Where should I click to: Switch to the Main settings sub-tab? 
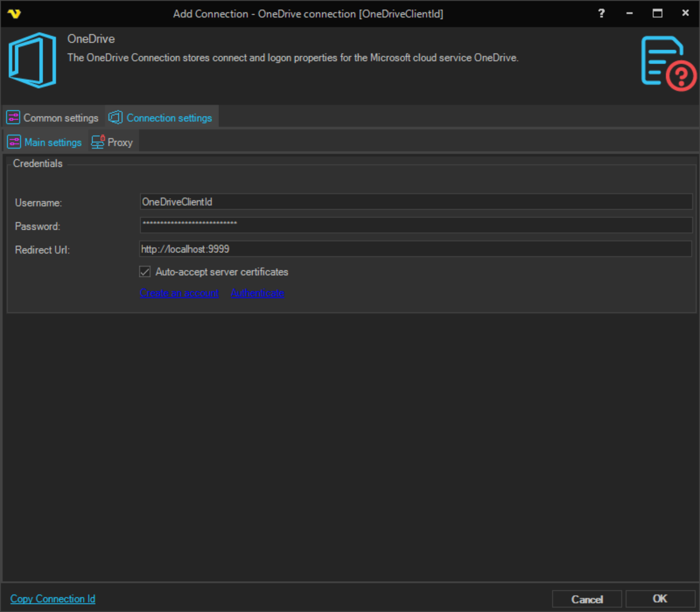52,142
